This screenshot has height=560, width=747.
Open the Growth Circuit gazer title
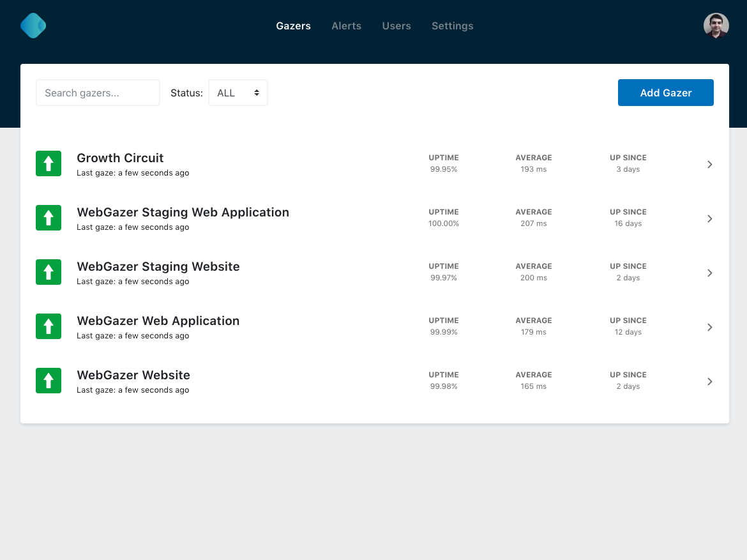pyautogui.click(x=120, y=158)
